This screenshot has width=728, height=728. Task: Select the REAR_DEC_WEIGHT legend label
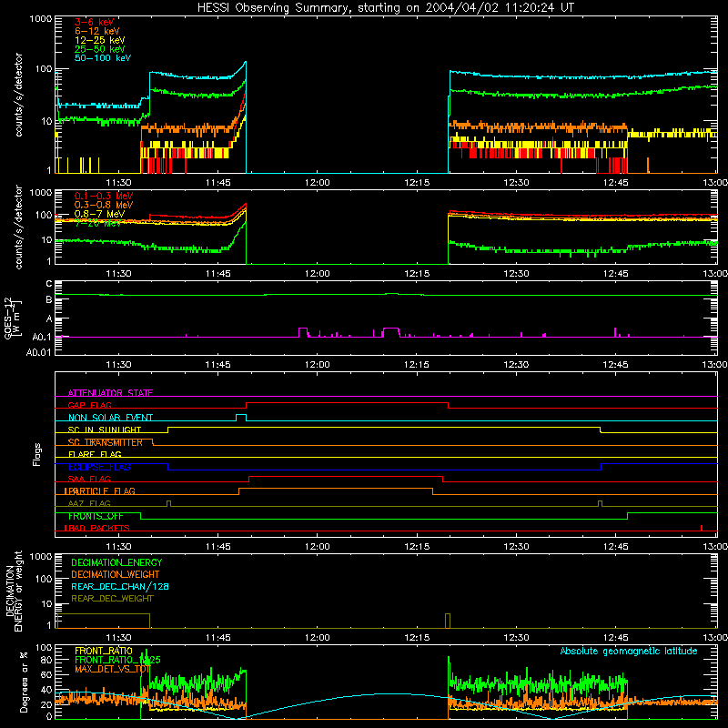[x=112, y=599]
